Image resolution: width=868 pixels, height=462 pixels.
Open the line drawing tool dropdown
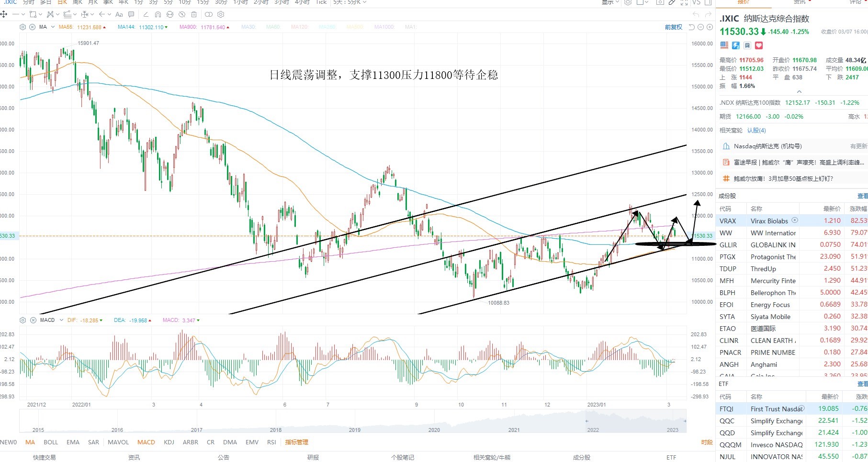pos(23,14)
